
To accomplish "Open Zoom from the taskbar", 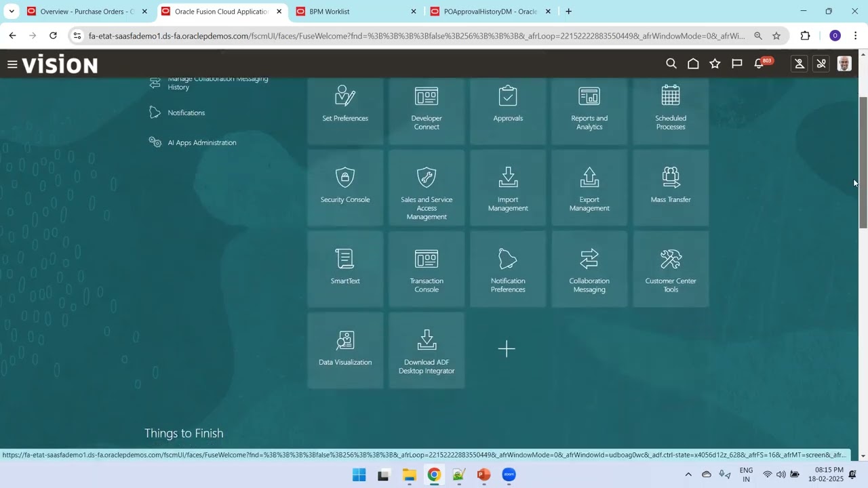I will [509, 475].
